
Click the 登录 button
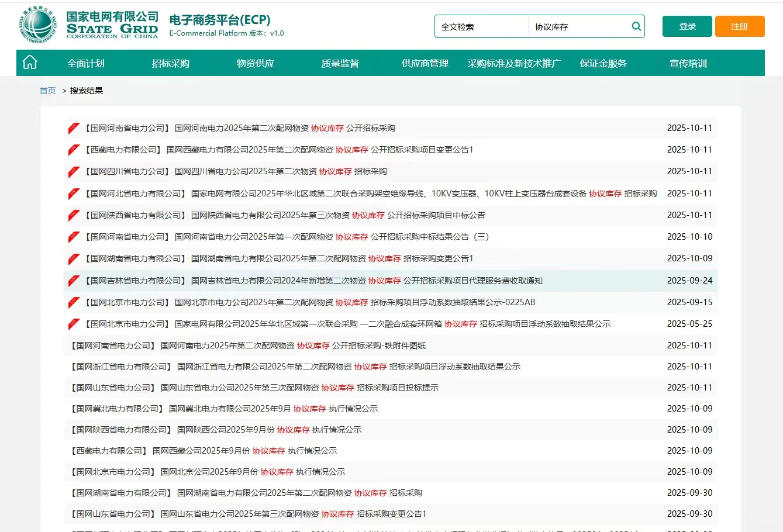(x=687, y=26)
